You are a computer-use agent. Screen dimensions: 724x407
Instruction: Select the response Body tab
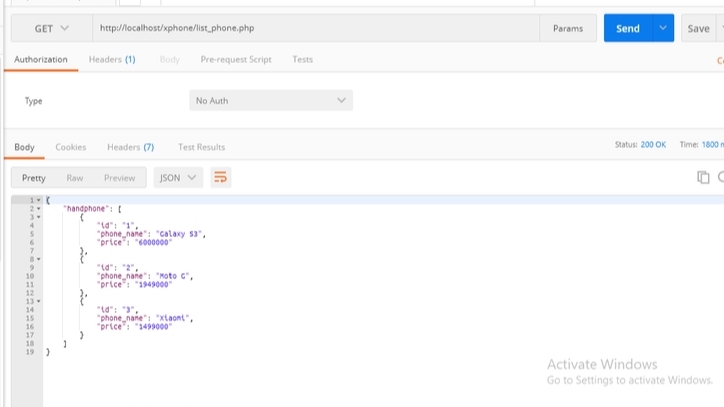tap(24, 147)
